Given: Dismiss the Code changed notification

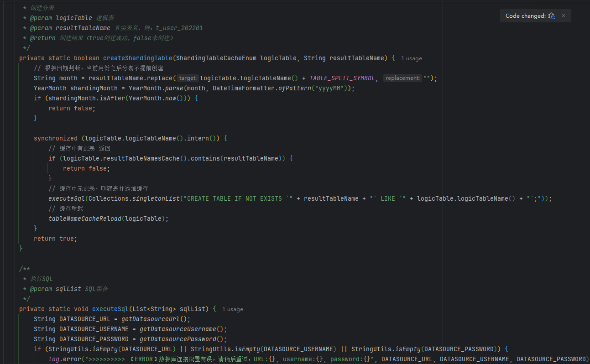Looking at the screenshot, I should click(x=564, y=16).
